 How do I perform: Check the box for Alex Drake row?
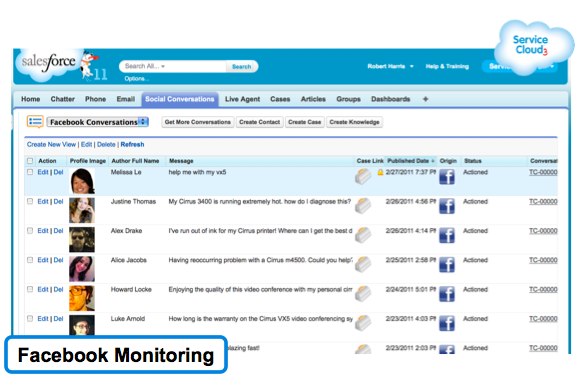pos(30,230)
